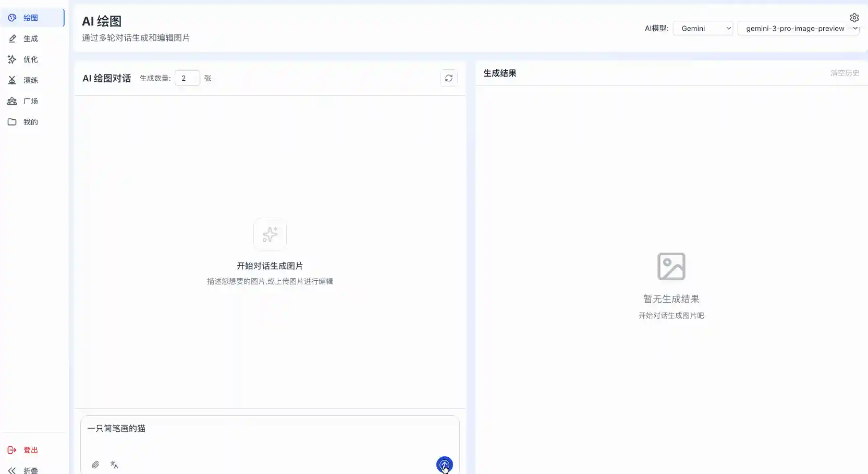Click the 开始对话生成图片 text
This screenshot has height=474, width=868.
tap(270, 266)
